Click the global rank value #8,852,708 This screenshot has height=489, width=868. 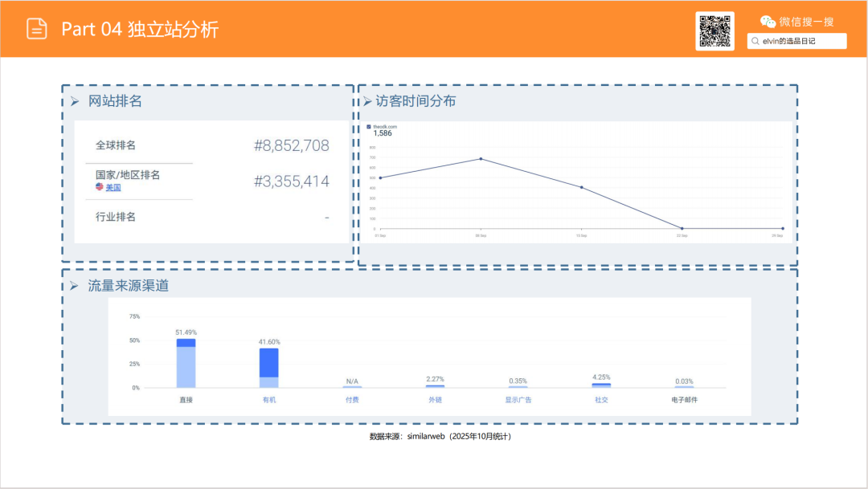[291, 145]
